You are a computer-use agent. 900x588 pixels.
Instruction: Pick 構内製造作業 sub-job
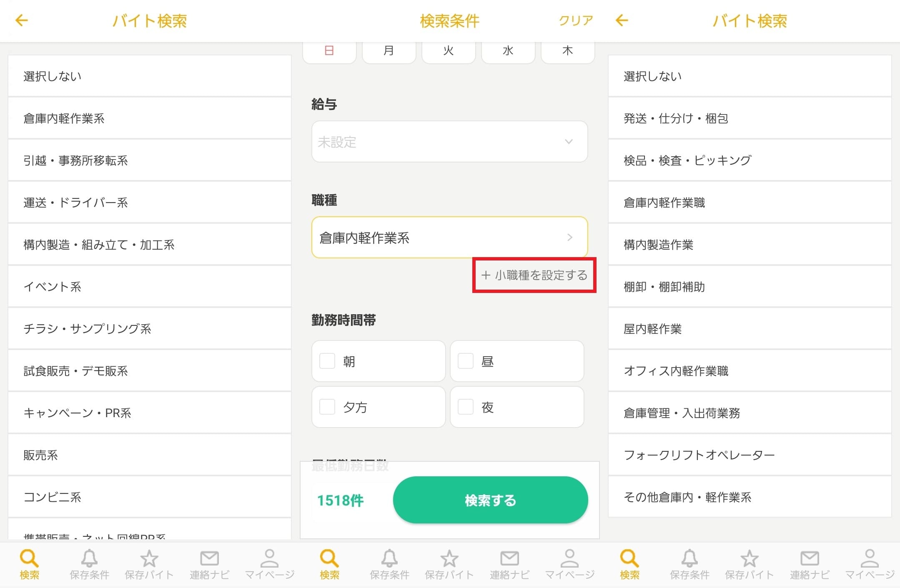(x=750, y=245)
